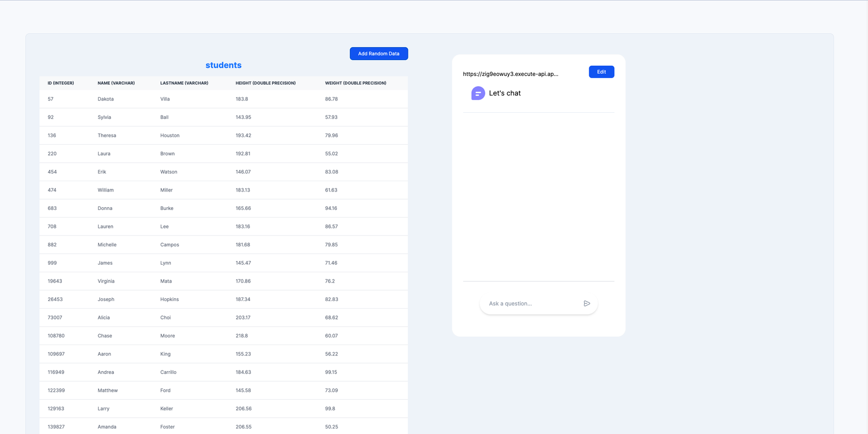Click the Let's chat heading
The width and height of the screenshot is (868, 434).
(x=505, y=93)
